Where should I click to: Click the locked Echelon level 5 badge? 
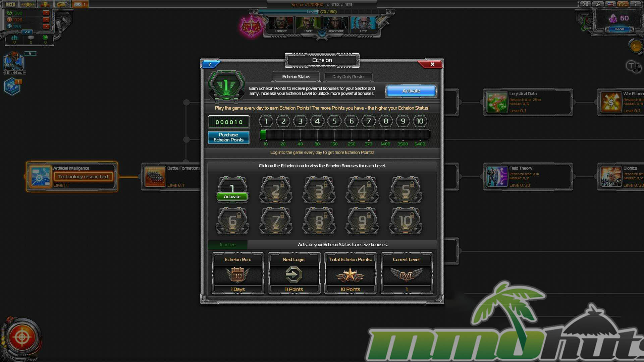click(405, 190)
